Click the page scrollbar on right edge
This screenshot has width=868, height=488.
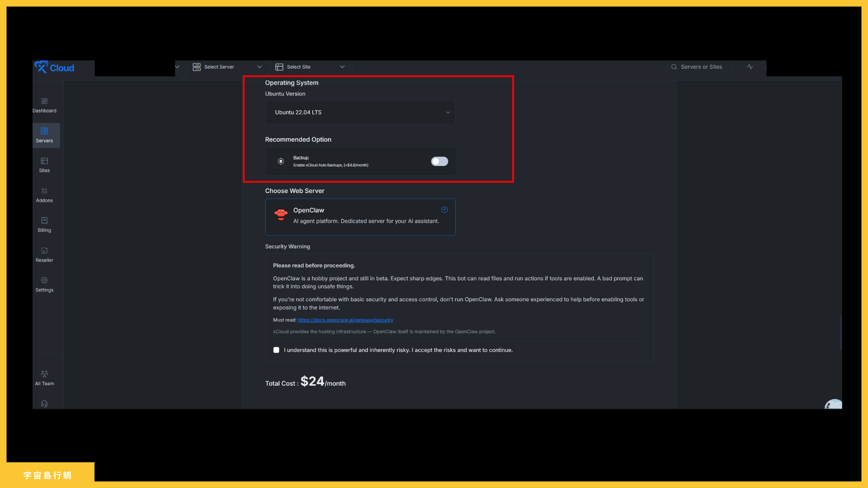(840, 333)
